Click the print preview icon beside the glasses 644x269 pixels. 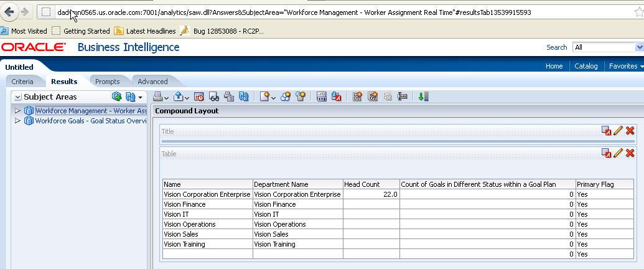(x=229, y=97)
